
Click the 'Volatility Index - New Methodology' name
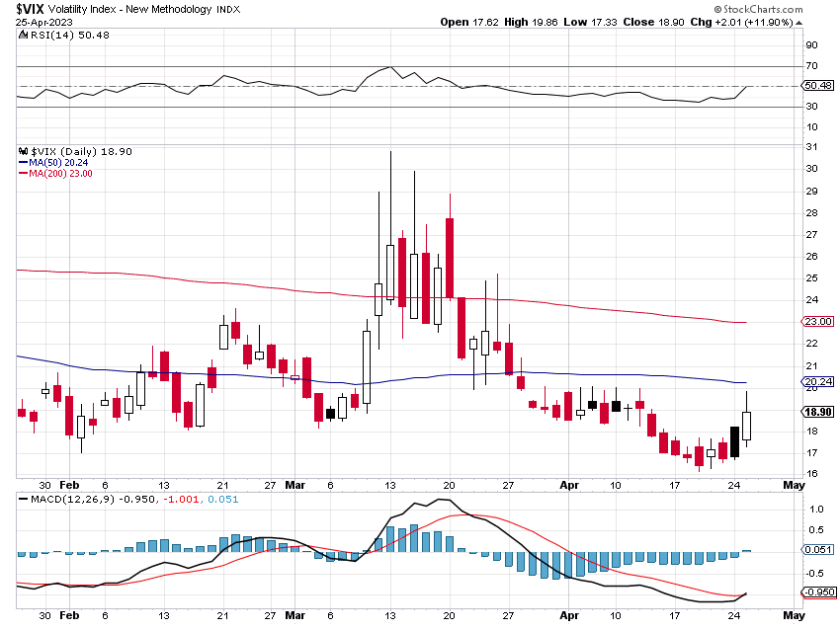[130, 9]
